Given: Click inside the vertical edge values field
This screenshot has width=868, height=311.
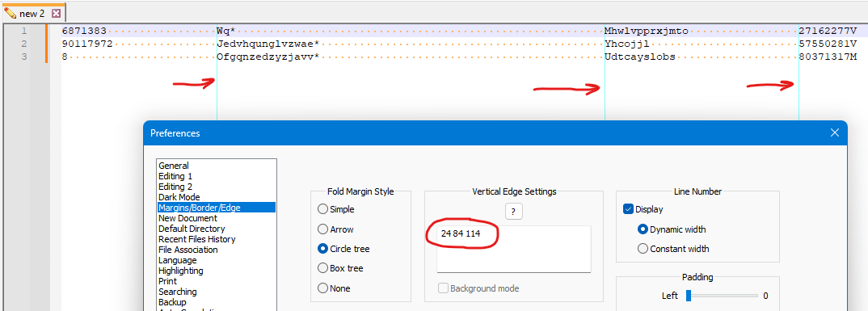Looking at the screenshot, I should coord(514,249).
